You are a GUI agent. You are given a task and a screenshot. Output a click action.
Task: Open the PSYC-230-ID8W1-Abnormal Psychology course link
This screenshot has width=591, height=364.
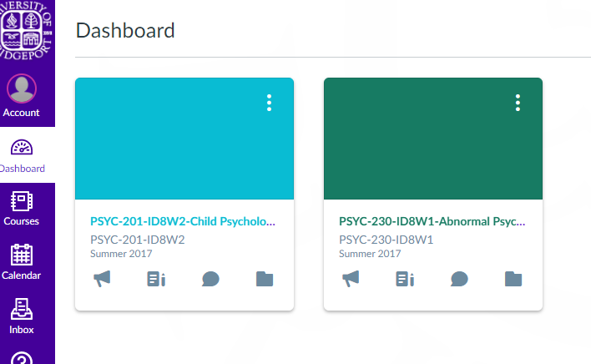coord(432,222)
